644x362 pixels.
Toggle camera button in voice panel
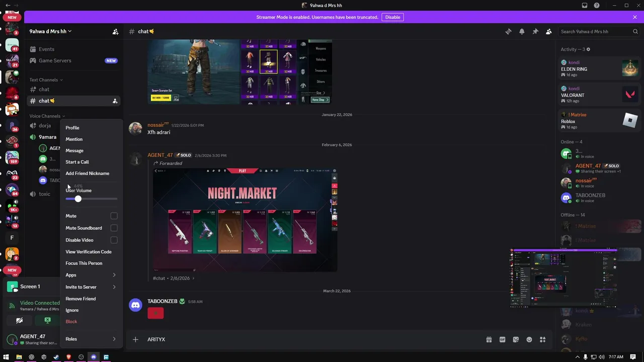pos(19,320)
